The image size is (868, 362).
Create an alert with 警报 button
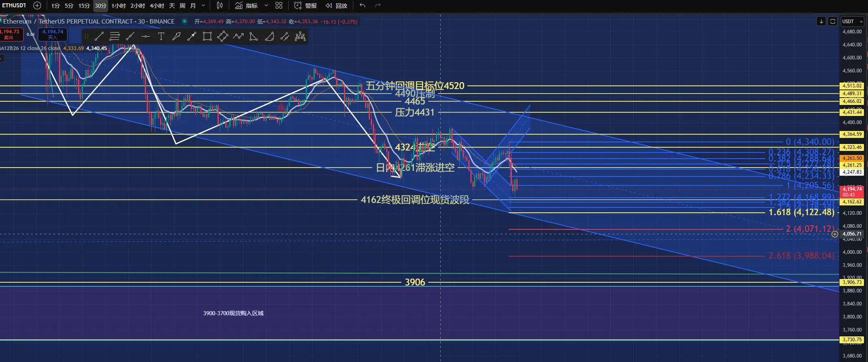(x=305, y=6)
